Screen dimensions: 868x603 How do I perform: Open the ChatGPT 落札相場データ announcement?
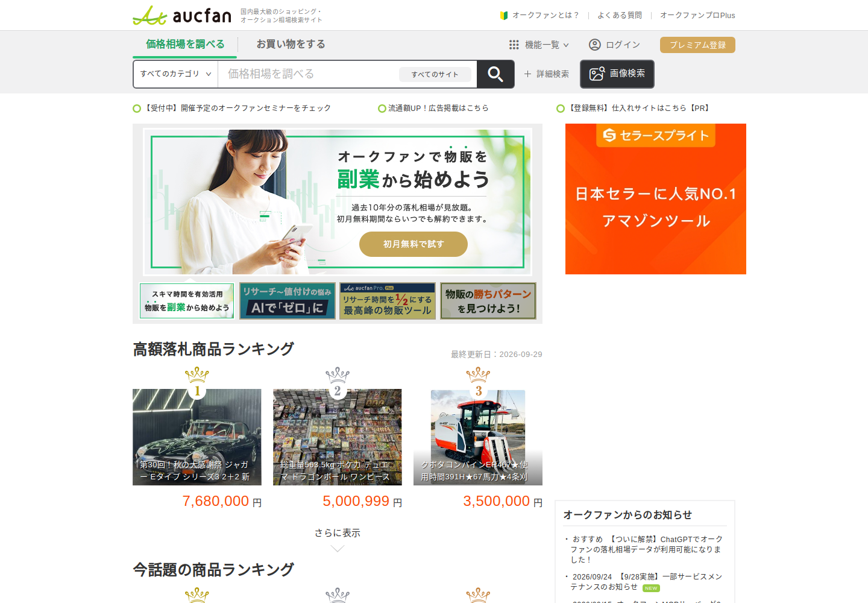tap(646, 549)
